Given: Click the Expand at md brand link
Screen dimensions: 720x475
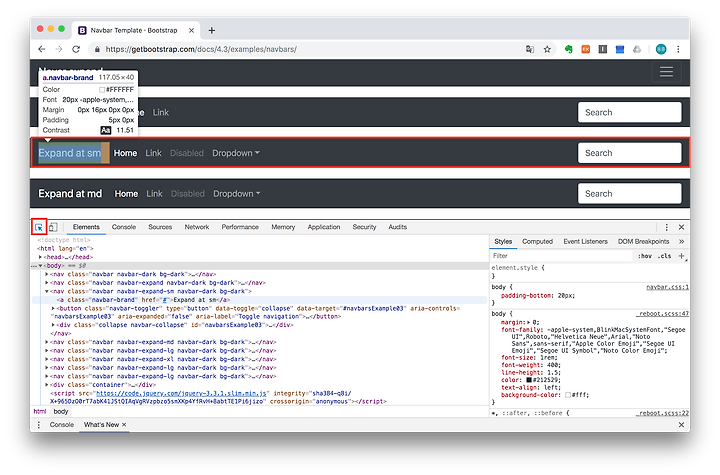Looking at the screenshot, I should (70, 194).
